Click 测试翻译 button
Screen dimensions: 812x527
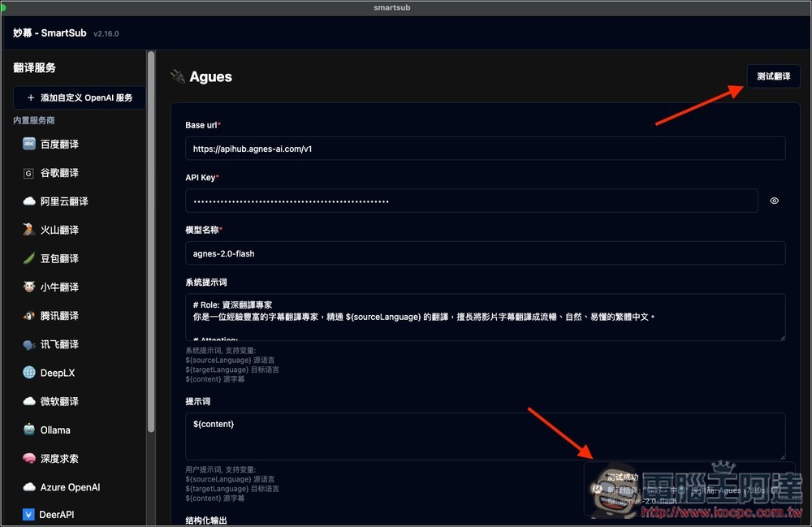[773, 76]
